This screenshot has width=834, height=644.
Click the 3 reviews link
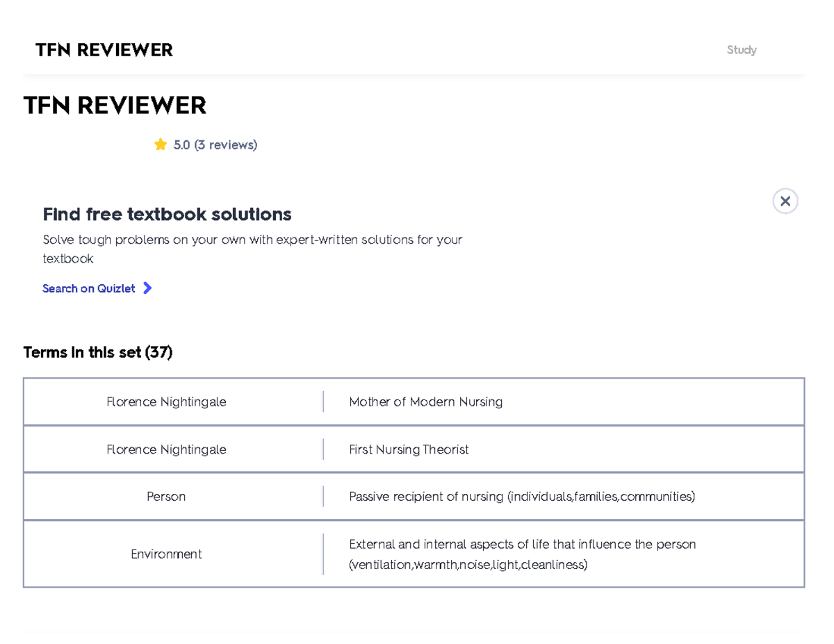225,145
